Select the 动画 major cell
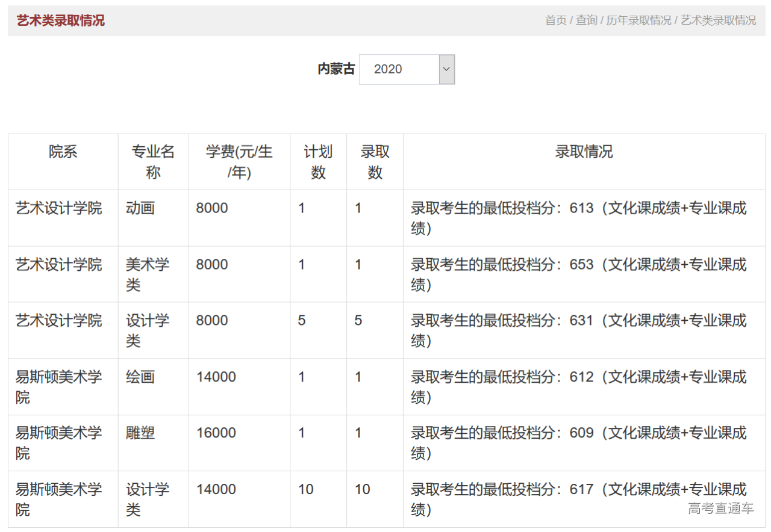This screenshot has height=532, width=771. (x=140, y=208)
